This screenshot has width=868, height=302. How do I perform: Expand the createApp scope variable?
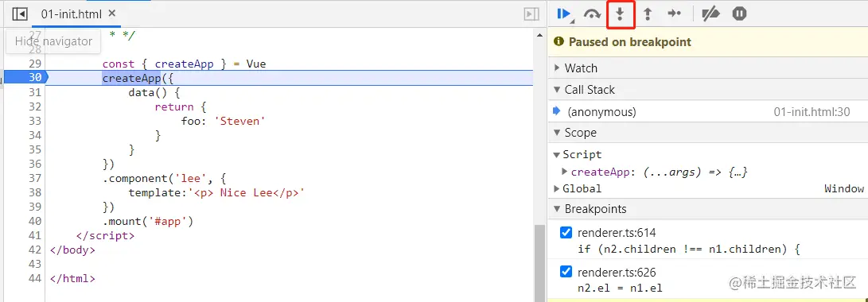[565, 172]
